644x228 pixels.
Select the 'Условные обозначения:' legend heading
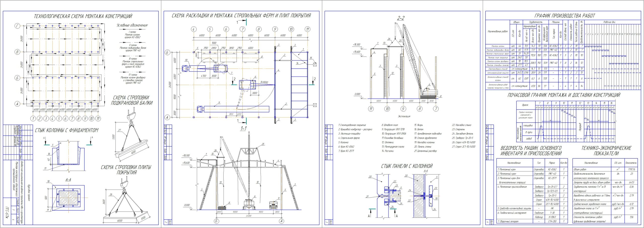[x=132, y=25]
